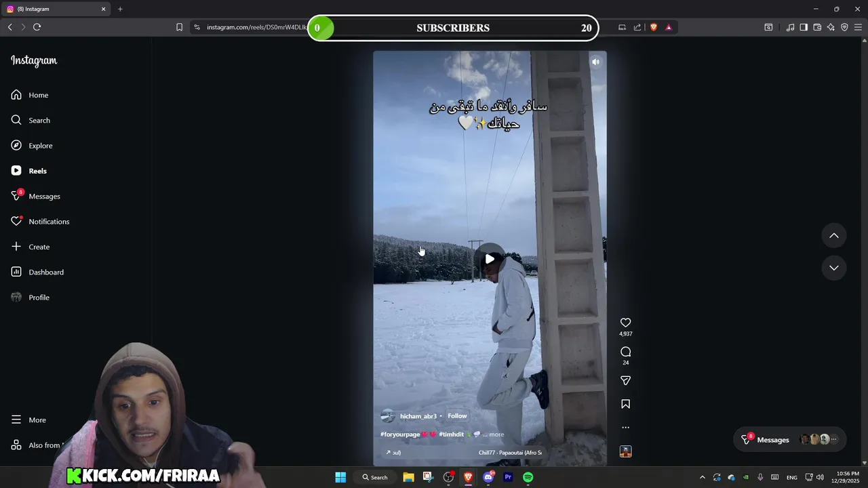
Task: Open Leo AI sparkle icon
Action: pos(831,27)
